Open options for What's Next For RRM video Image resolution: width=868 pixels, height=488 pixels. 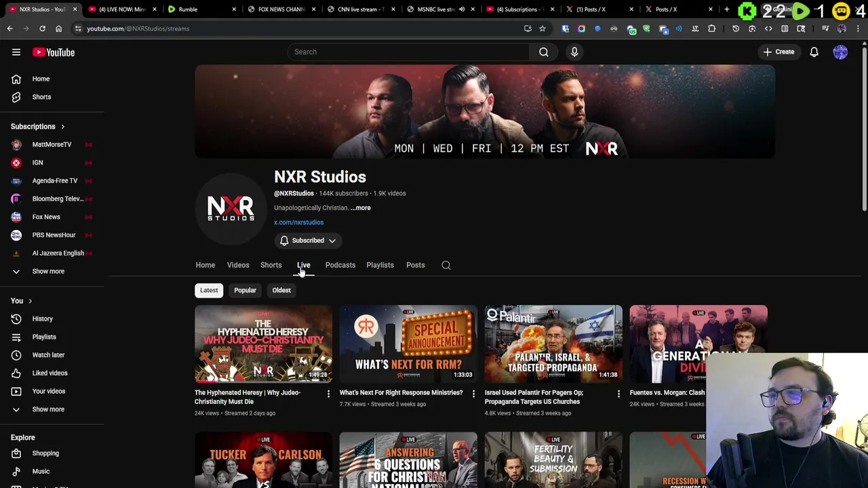pos(473,394)
